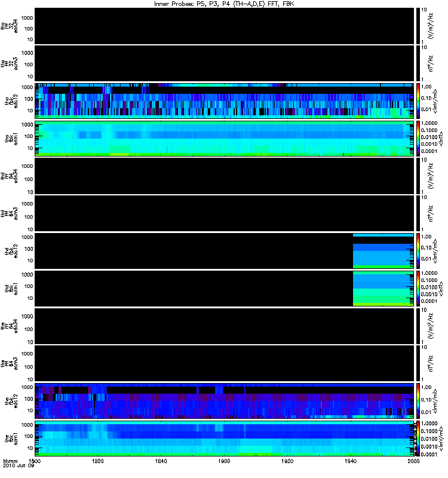Screen dimensions: 448x478
Task: Click the 1900 time axis label
Action: [224, 461]
